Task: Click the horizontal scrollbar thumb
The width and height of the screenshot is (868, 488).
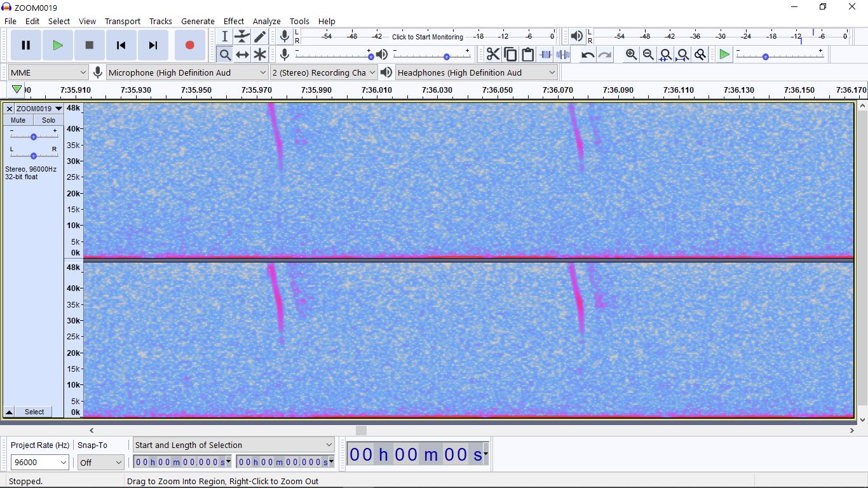Action: click(x=361, y=430)
